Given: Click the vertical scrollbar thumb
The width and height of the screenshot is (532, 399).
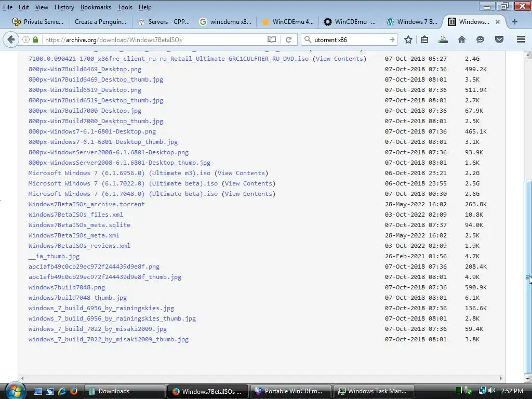Looking at the screenshot, I should pos(527,277).
